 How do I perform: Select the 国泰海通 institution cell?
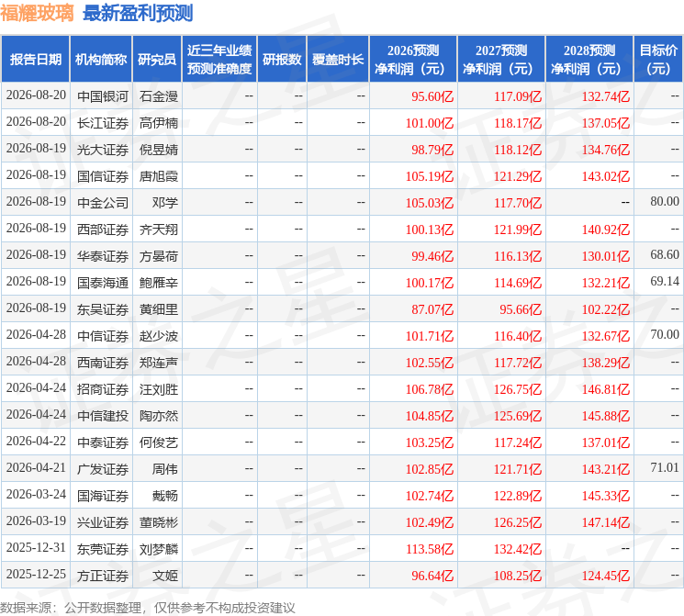(103, 282)
